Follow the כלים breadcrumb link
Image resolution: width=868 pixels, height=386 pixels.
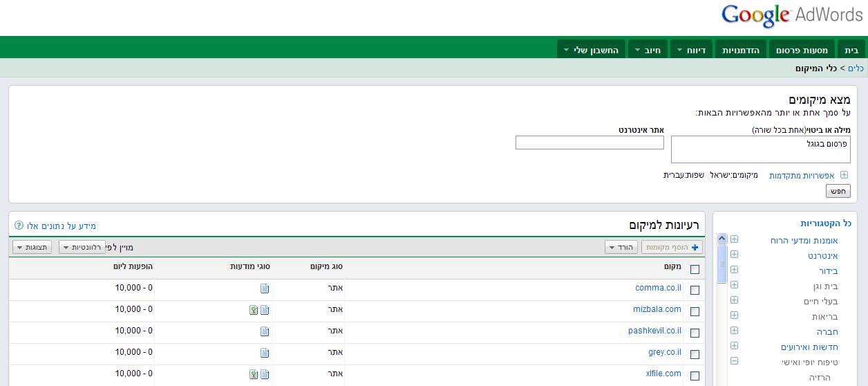click(856, 68)
